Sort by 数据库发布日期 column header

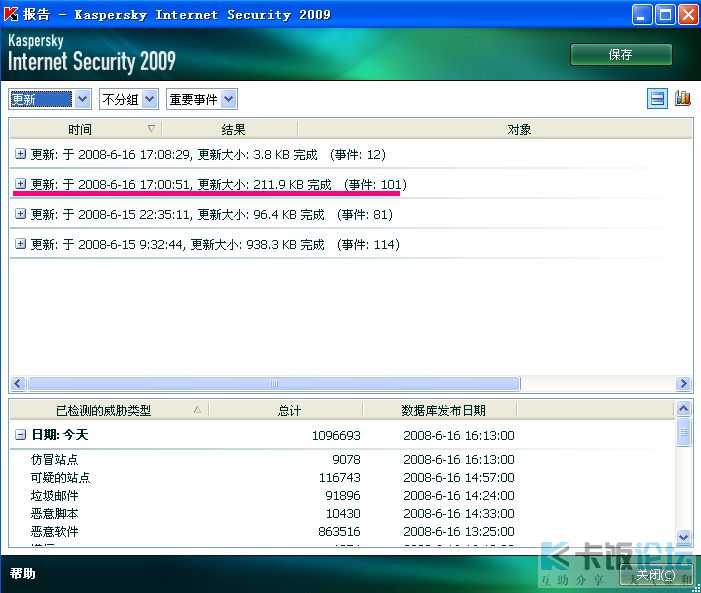coord(440,410)
